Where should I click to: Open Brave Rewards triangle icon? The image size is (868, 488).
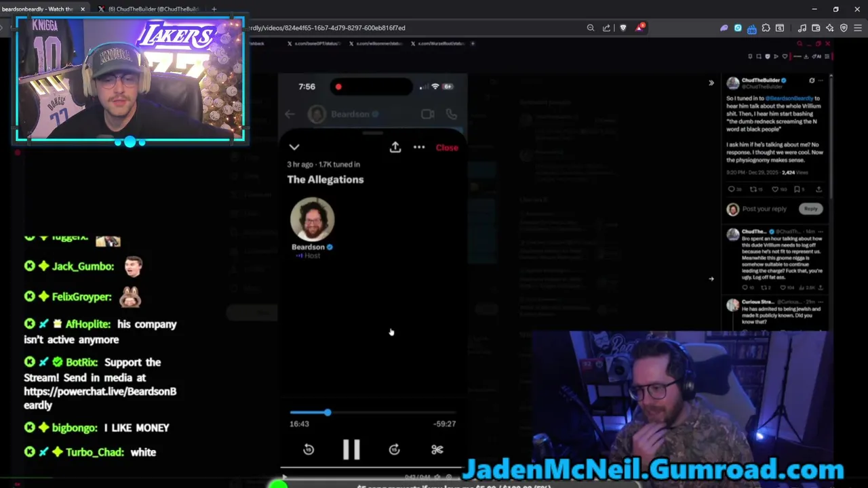click(639, 28)
